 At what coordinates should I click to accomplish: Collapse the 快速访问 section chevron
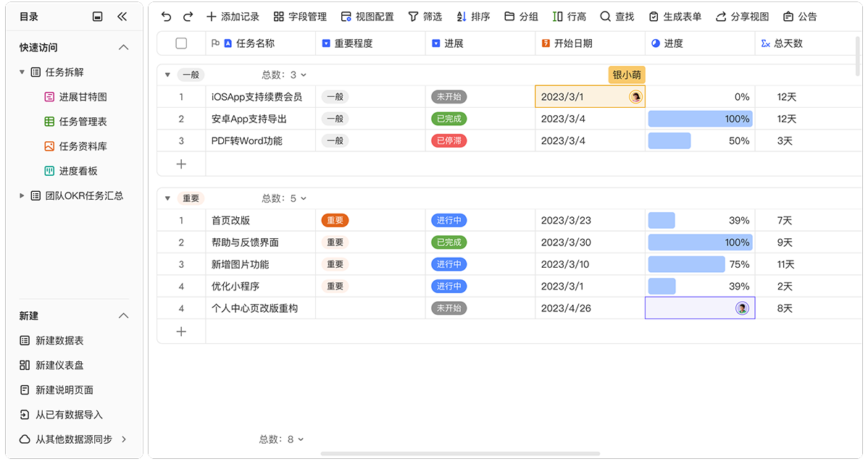click(x=123, y=48)
